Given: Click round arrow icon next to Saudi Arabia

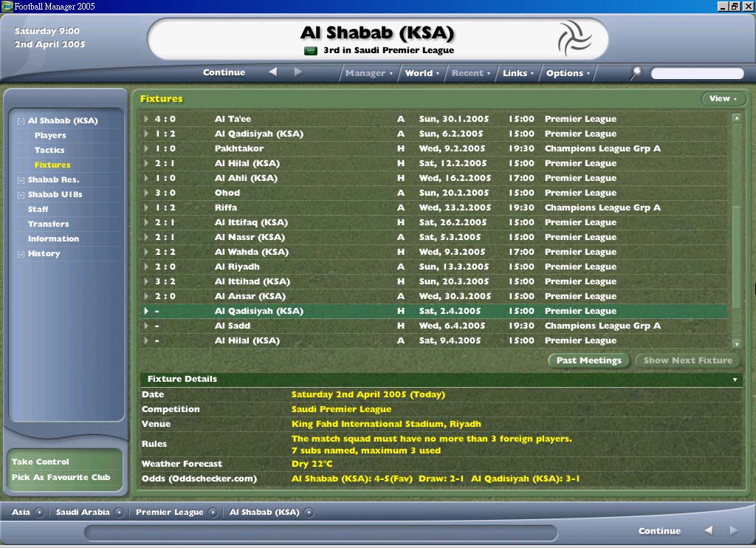Looking at the screenshot, I should (119, 513).
